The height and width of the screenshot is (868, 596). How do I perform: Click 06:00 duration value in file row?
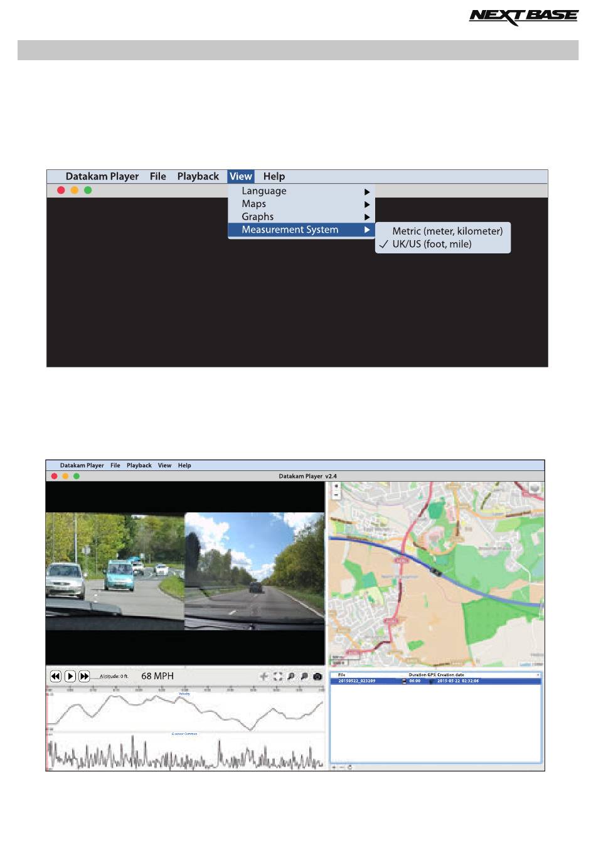click(x=415, y=681)
